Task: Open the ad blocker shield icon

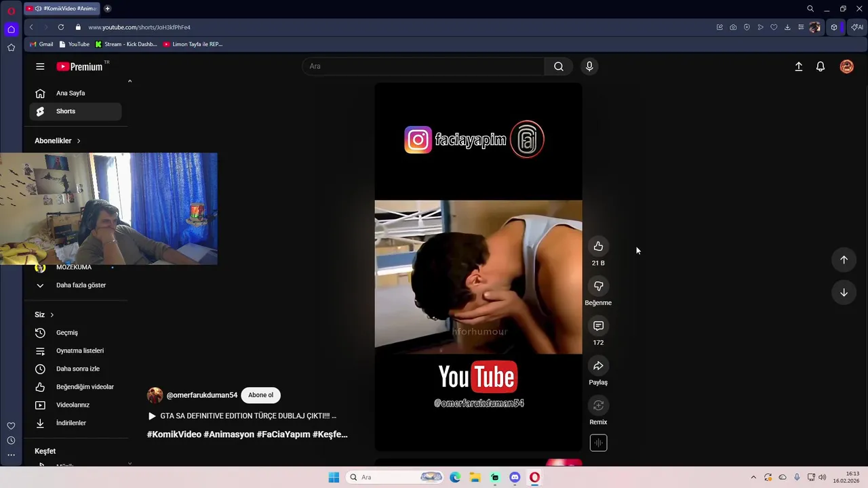Action: click(x=747, y=27)
